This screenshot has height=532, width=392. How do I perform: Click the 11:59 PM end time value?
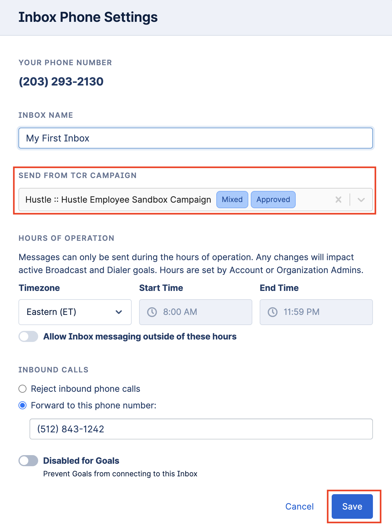pos(302,312)
